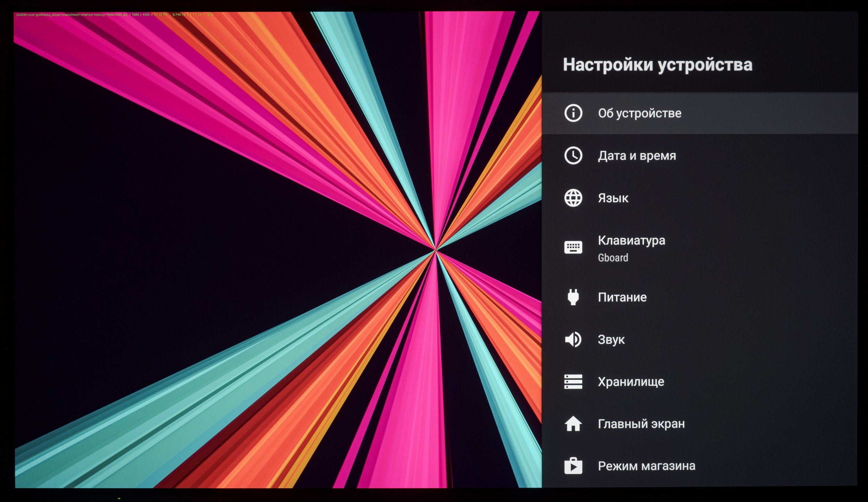The height and width of the screenshot is (502, 868).
Task: Open the Об устройстве menu item
Action: point(699,113)
